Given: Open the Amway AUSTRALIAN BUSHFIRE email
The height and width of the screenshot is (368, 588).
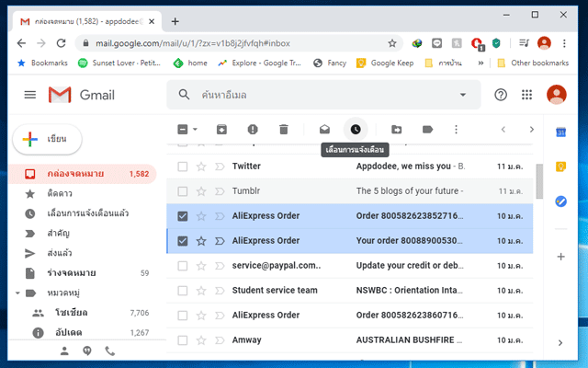Looking at the screenshot, I should [349, 340].
